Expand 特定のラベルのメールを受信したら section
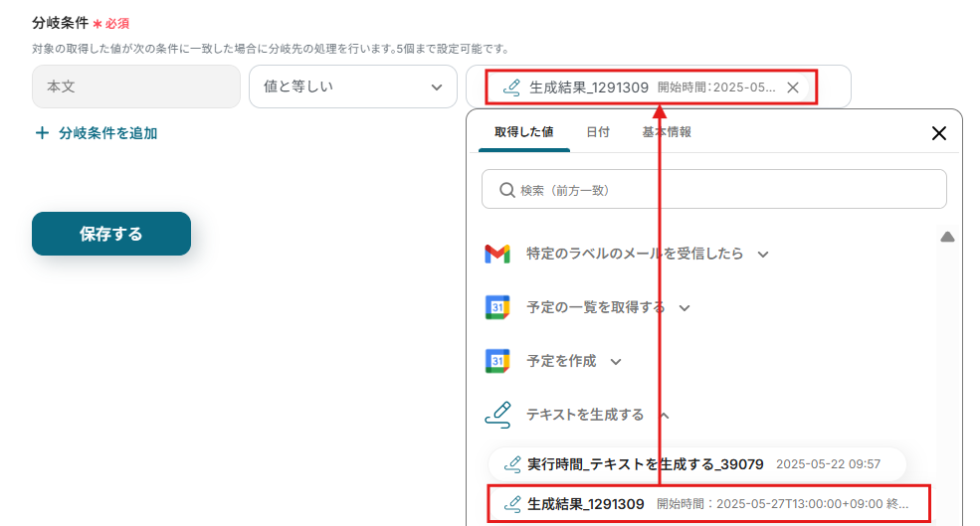 763,255
